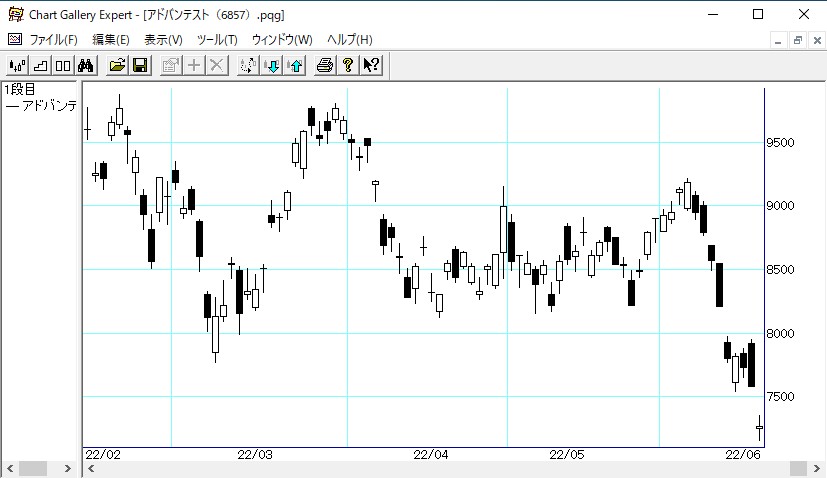Open the ウィンドウ(W) menu
Screen dimensions: 827x478
pyautogui.click(x=282, y=39)
